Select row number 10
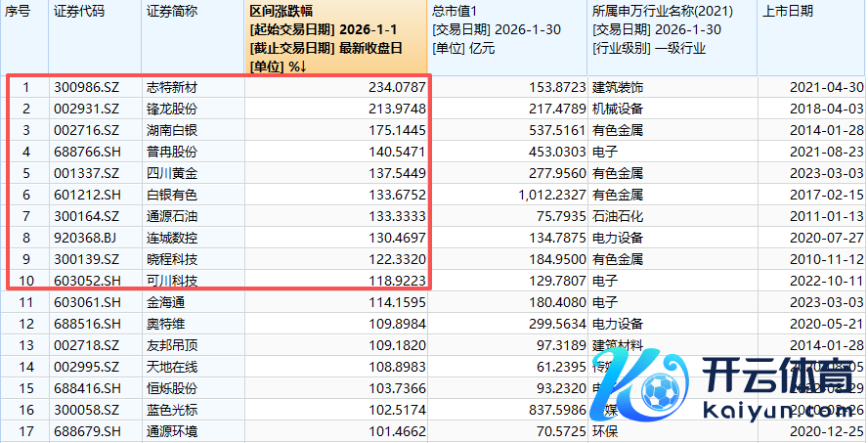Image resolution: width=868 pixels, height=443 pixels. tap(25, 281)
